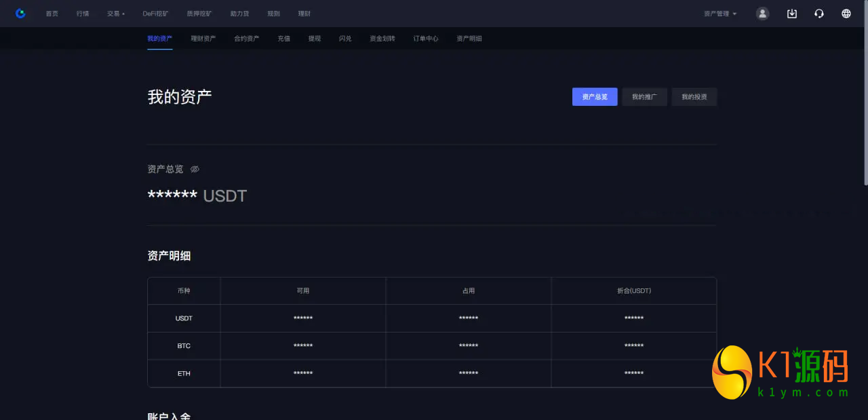This screenshot has width=868, height=420.
Task: Click the BTC row 折合(USDT) value
Action: click(634, 346)
